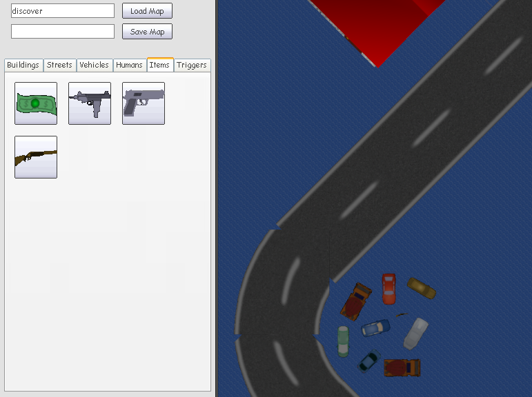Select the gold-yellow car on the map
The height and width of the screenshot is (397, 532).
(x=421, y=287)
